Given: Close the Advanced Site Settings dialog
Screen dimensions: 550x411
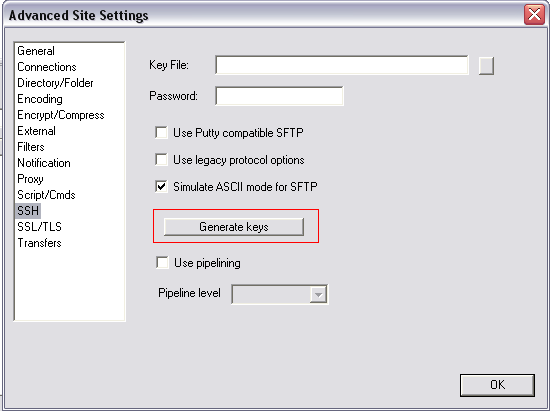Looking at the screenshot, I should tap(534, 15).
